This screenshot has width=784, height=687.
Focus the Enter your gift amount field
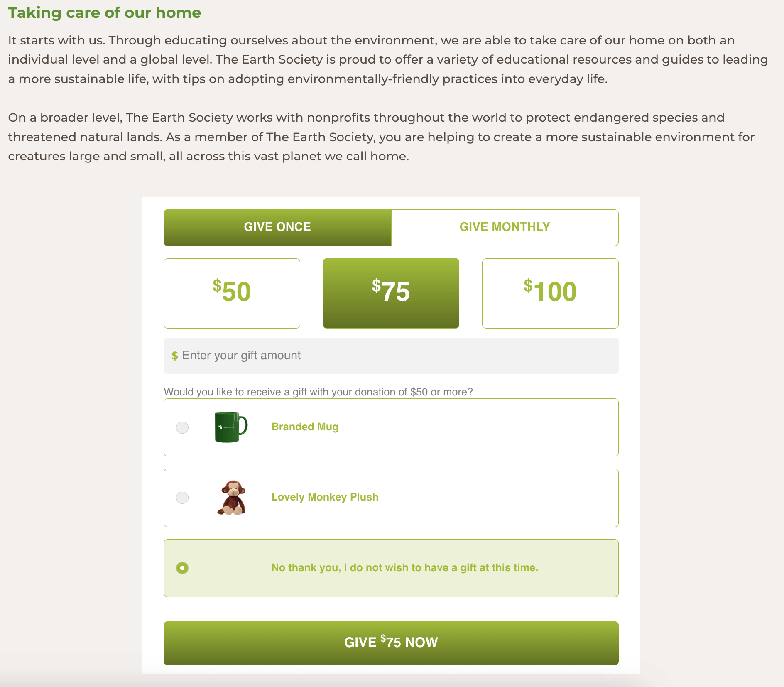(x=394, y=356)
